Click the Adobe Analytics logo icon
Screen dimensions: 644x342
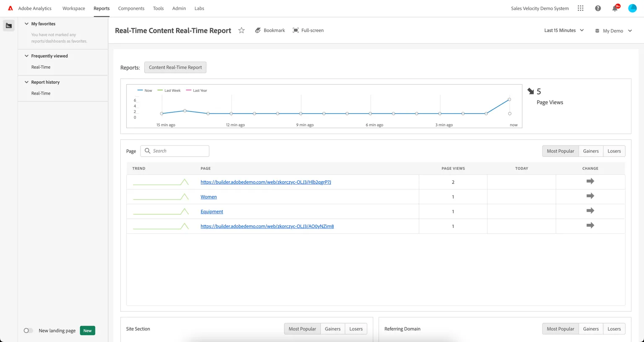pos(10,8)
